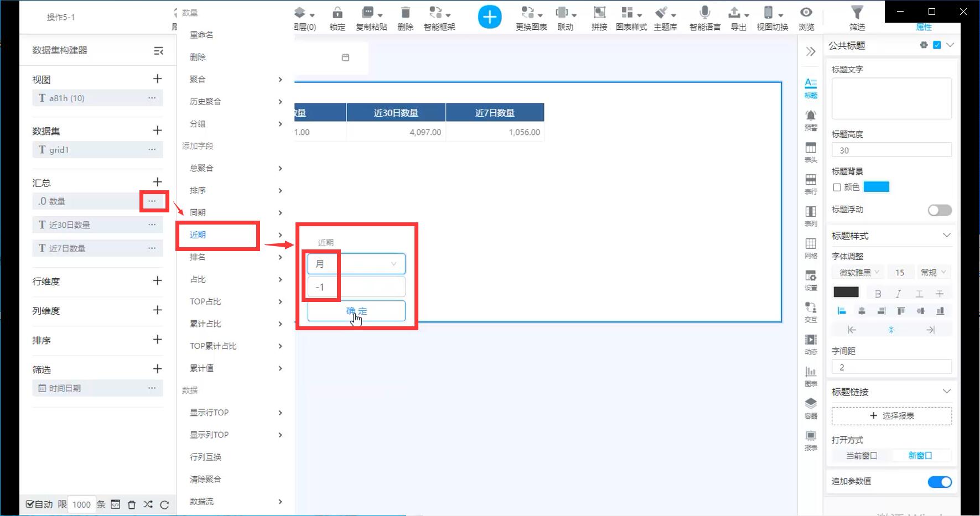Open the 表列 table column panel
Screen dimensions: 980x516
click(x=811, y=216)
